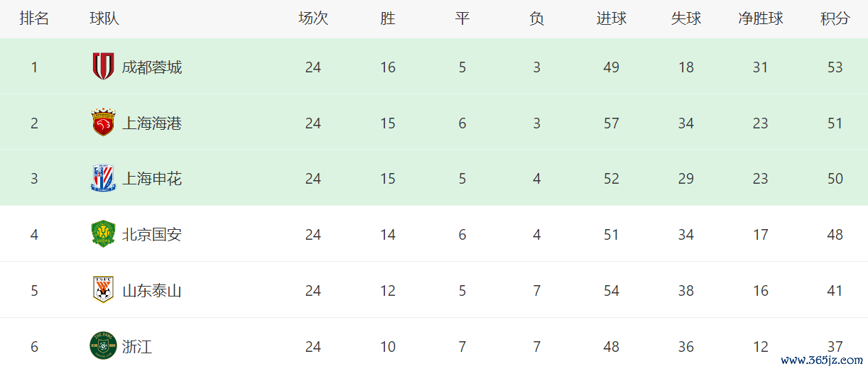Open the 成都蓉城 team link
The image size is (868, 371).
pyautogui.click(x=152, y=67)
